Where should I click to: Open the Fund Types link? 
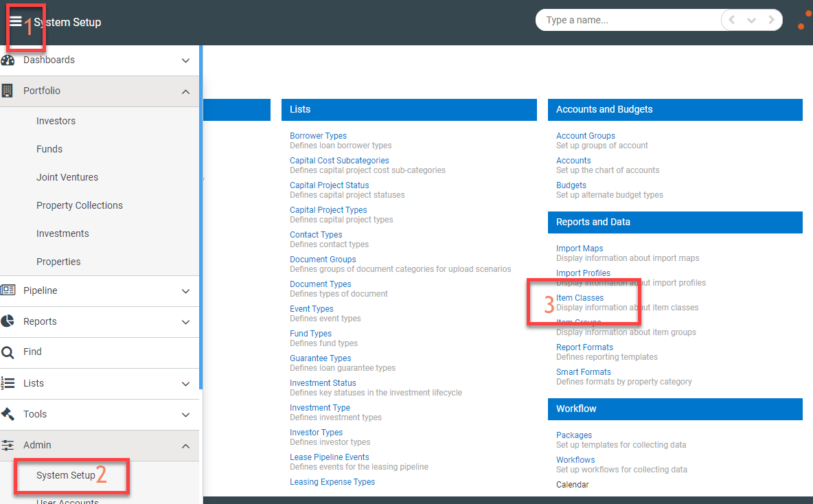click(x=310, y=334)
